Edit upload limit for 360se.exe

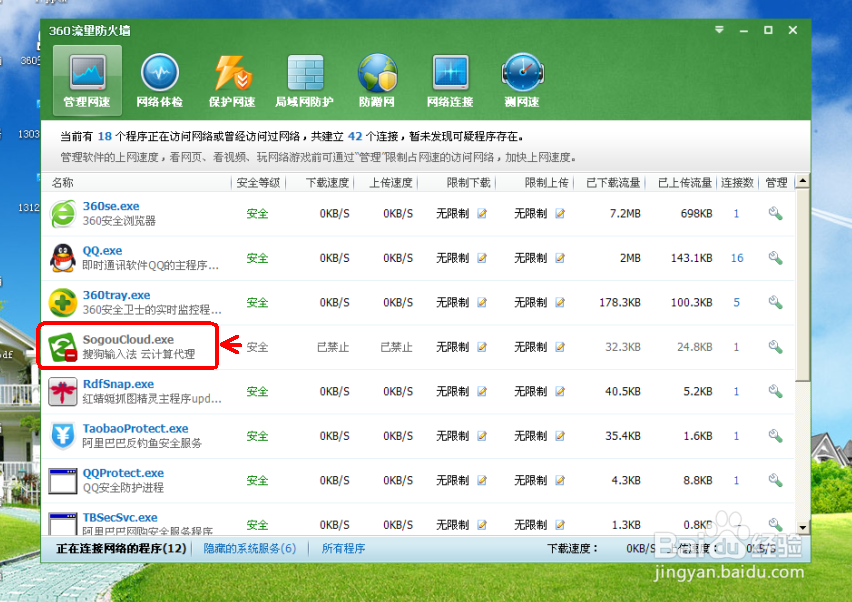[x=560, y=214]
